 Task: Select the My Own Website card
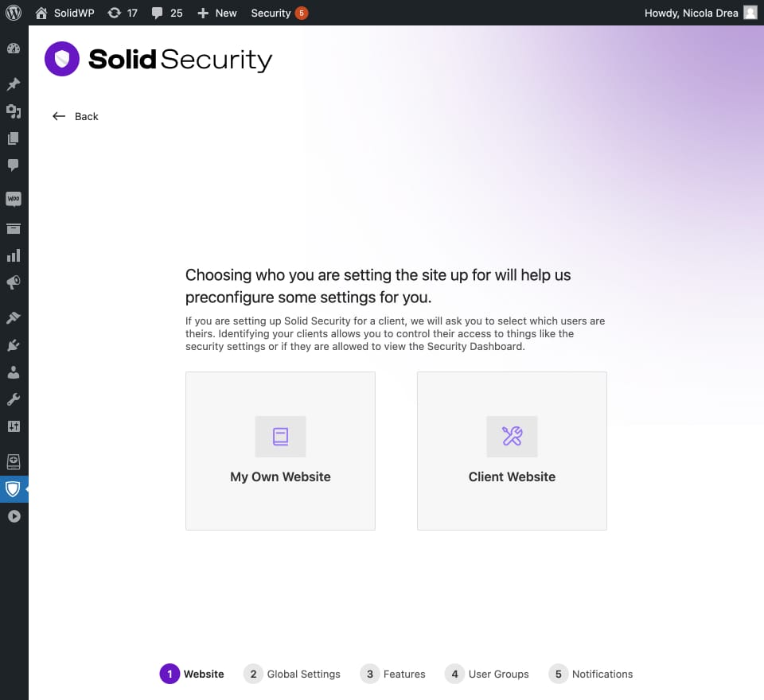pyautogui.click(x=280, y=450)
